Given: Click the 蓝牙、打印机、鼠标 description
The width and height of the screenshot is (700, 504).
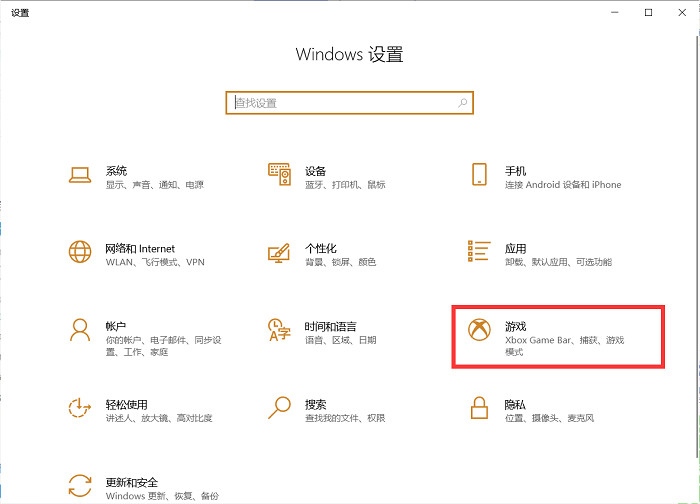Looking at the screenshot, I should tap(345, 185).
